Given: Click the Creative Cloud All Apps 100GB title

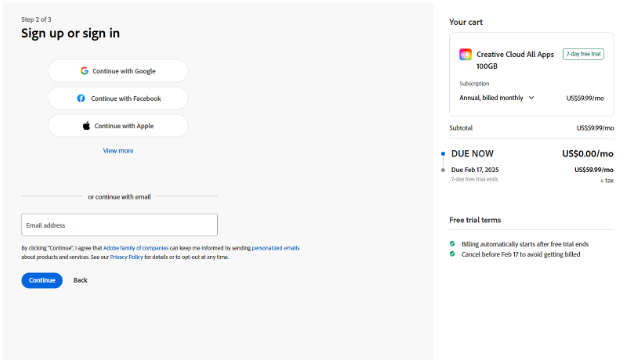Looking at the screenshot, I should [515, 60].
